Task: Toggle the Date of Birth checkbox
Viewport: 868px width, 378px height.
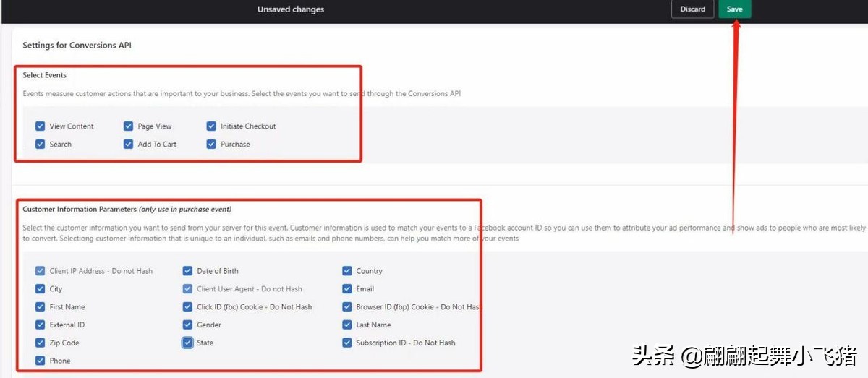Action: click(x=188, y=271)
